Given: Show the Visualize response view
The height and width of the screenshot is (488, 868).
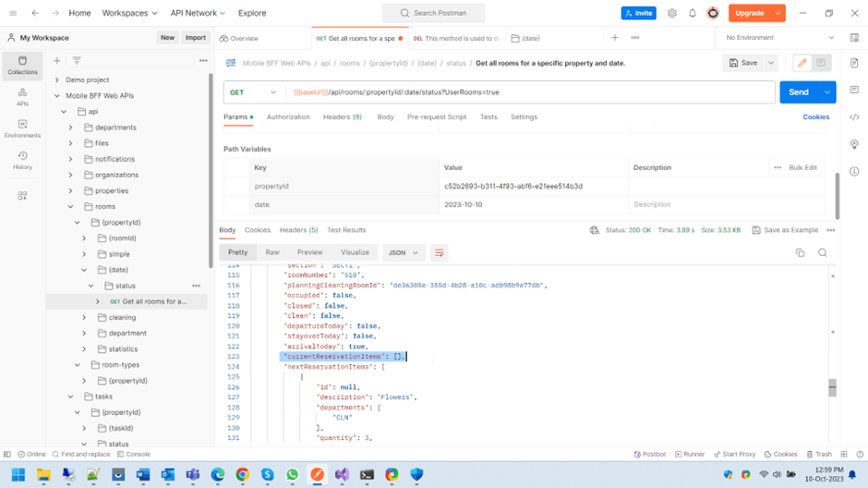Looking at the screenshot, I should tap(355, 252).
